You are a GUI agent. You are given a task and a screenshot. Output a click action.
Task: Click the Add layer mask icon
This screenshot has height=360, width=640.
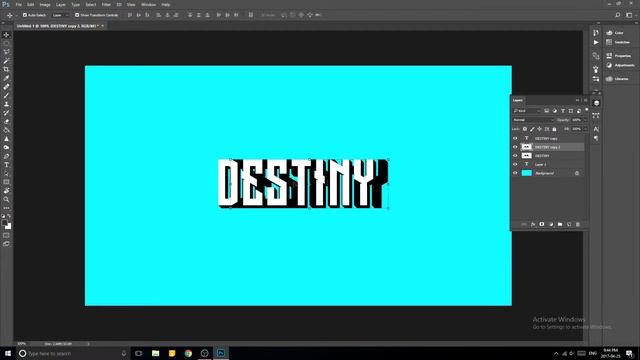click(x=542, y=224)
